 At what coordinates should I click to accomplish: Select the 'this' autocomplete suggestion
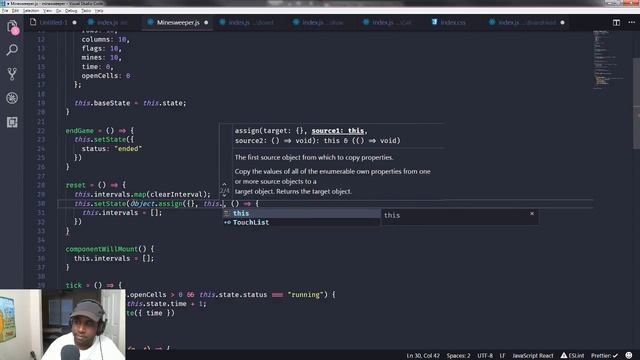[301, 213]
